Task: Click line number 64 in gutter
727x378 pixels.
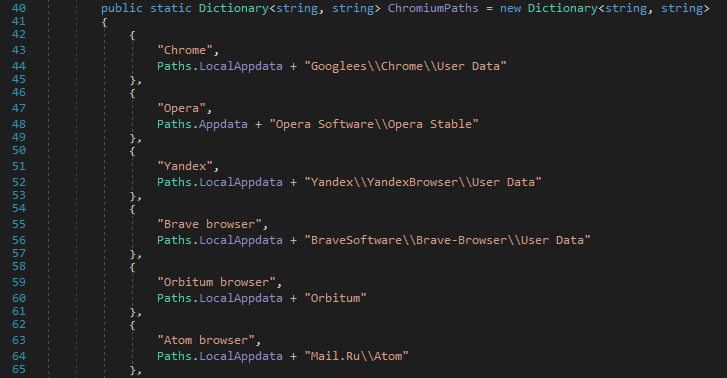Action: tap(19, 356)
